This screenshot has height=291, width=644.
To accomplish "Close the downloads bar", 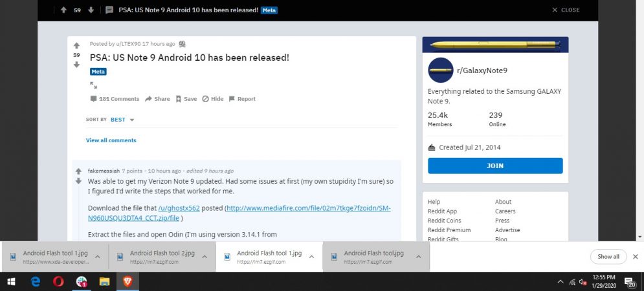I will click(636, 257).
